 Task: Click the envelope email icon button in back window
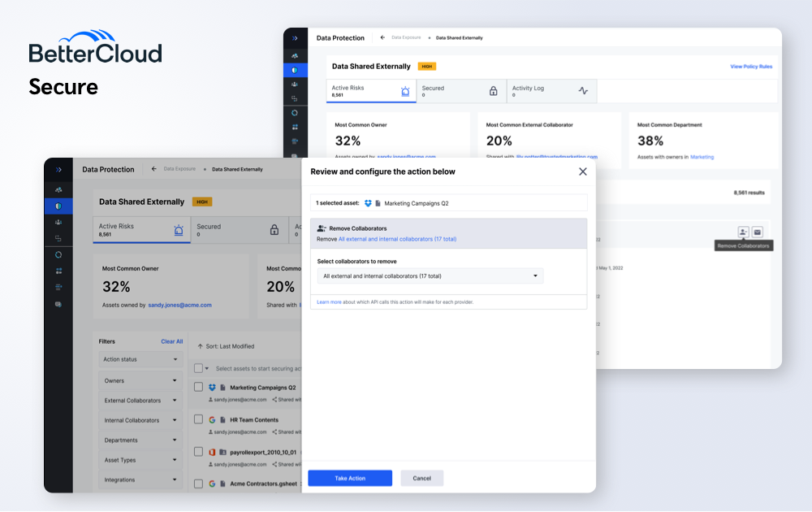click(x=758, y=232)
